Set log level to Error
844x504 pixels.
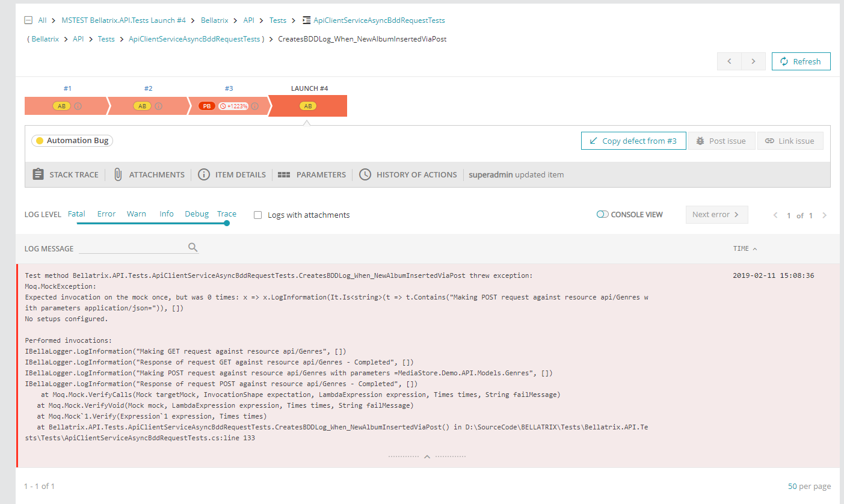(106, 214)
